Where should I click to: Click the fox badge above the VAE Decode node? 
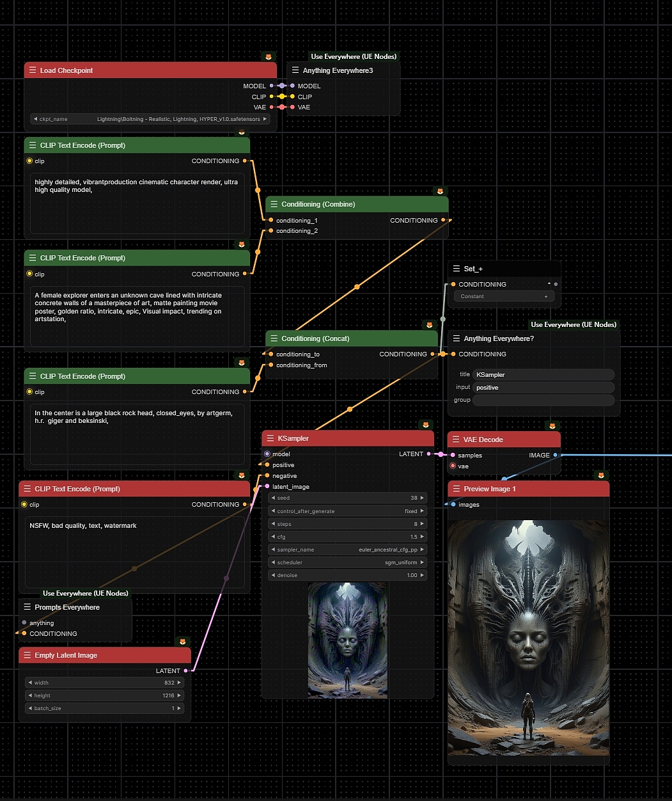[x=552, y=426]
